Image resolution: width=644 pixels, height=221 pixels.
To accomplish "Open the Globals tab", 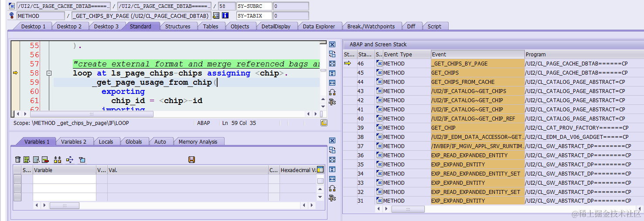I will click(134, 142).
